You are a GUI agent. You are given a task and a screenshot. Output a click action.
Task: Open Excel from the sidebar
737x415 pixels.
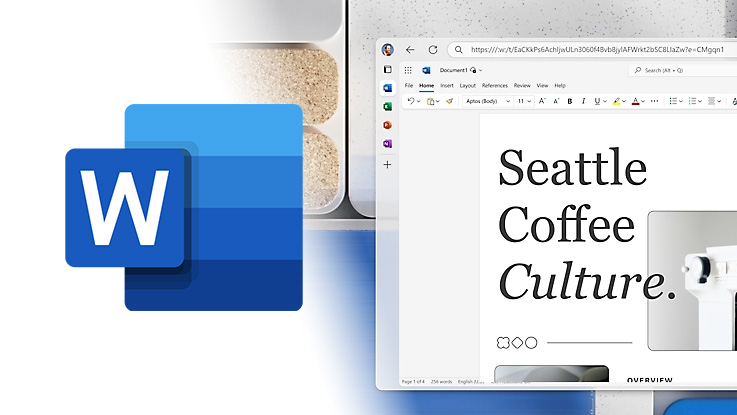387,107
